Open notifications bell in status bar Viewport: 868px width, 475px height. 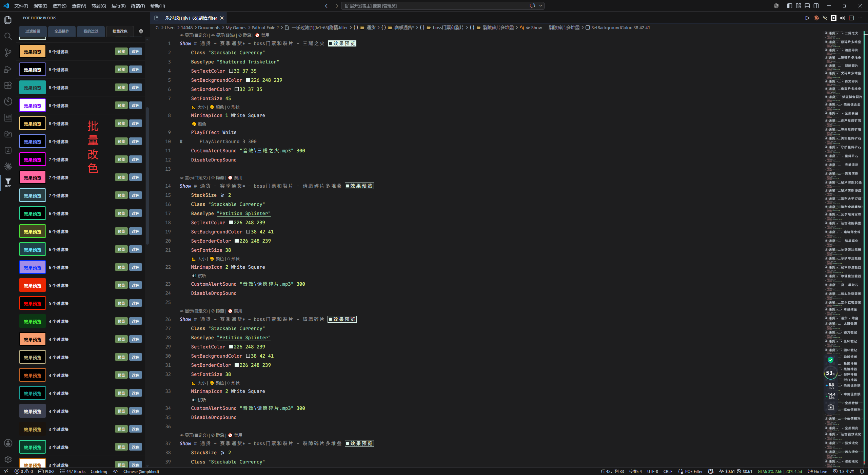click(x=862, y=471)
